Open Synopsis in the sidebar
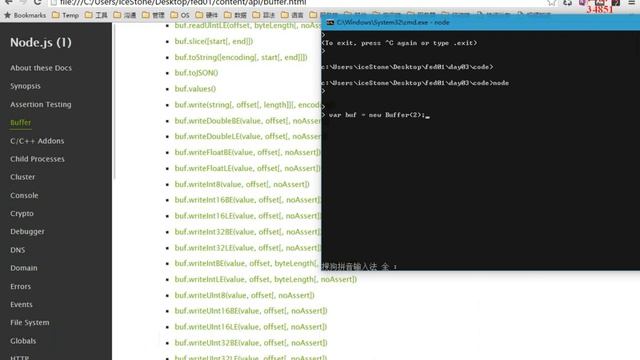The height and width of the screenshot is (360, 640). pyautogui.click(x=25, y=86)
